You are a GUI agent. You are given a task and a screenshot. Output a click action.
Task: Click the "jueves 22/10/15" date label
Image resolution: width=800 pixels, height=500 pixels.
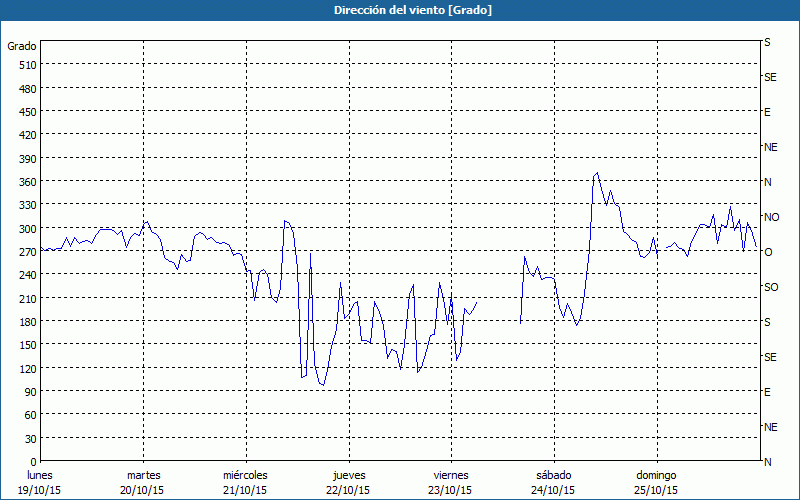348,483
